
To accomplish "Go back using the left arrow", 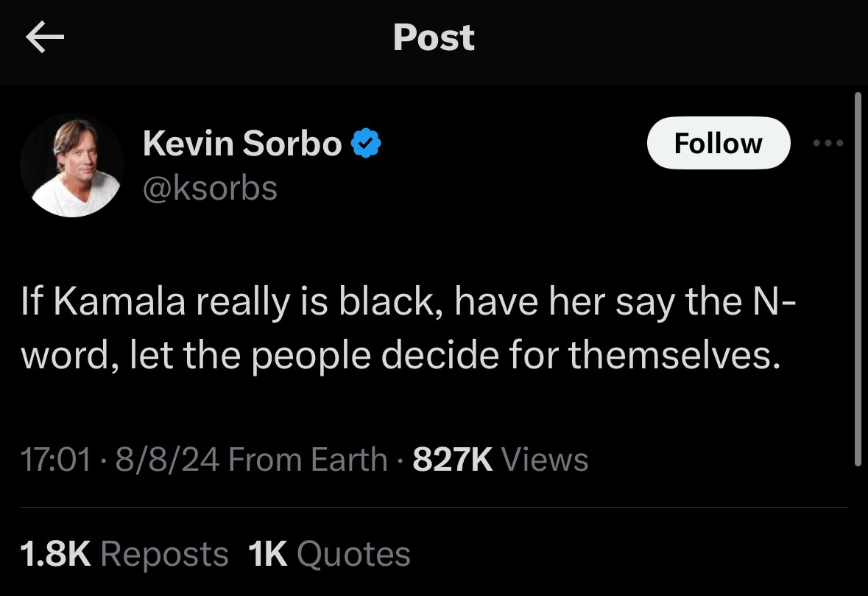I will coord(46,38).
